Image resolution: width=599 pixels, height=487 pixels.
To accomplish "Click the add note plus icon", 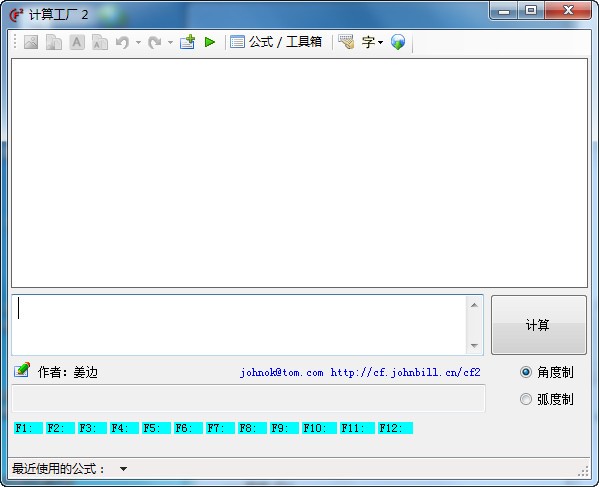I will pyautogui.click(x=187, y=42).
